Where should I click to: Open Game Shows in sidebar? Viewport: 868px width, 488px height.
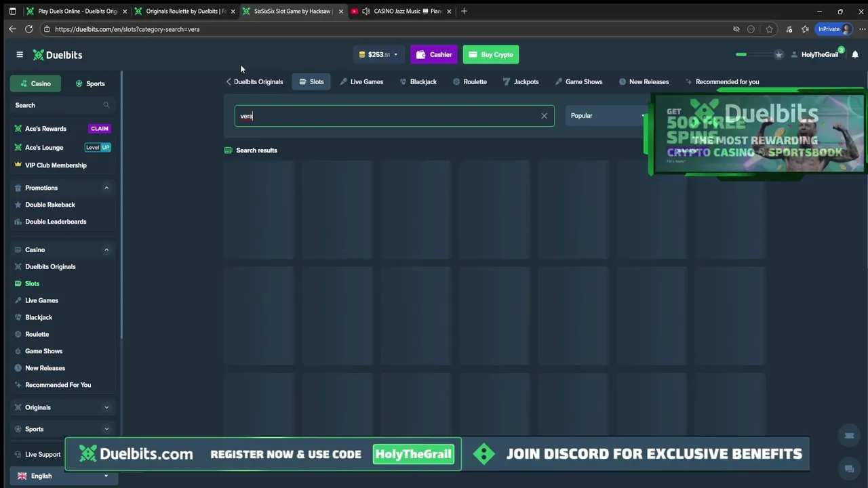pos(43,352)
